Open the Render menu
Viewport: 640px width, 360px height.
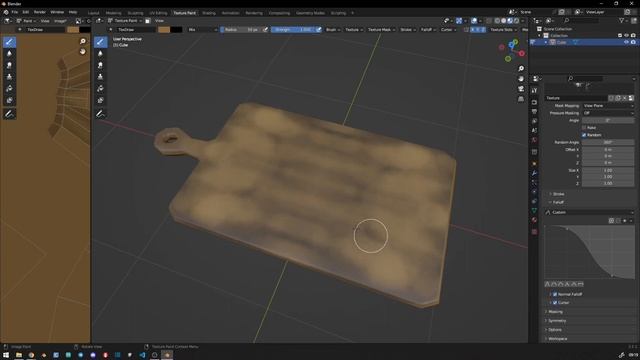point(40,12)
